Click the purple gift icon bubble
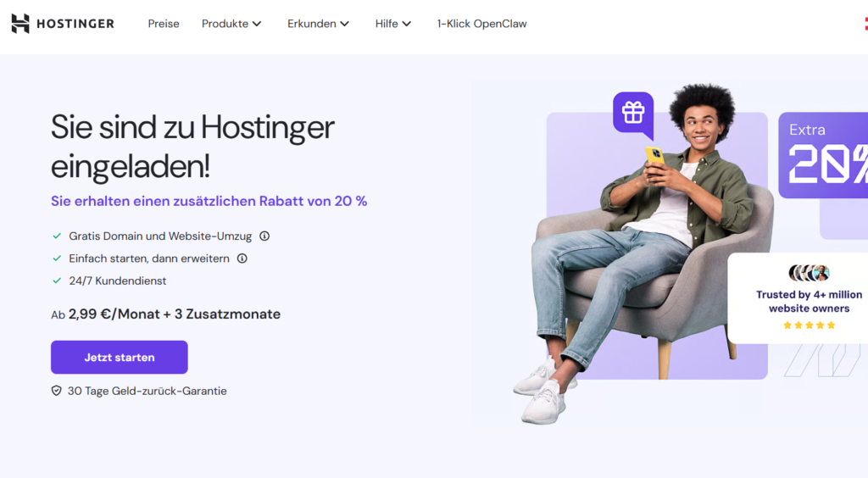868x478 pixels. coord(633,114)
